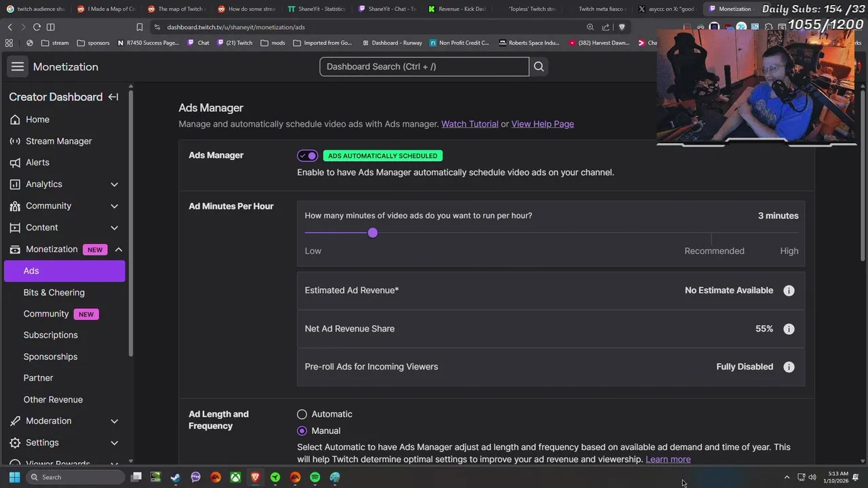Select the Manual ad length option
The height and width of the screenshot is (488, 868).
coord(302,431)
